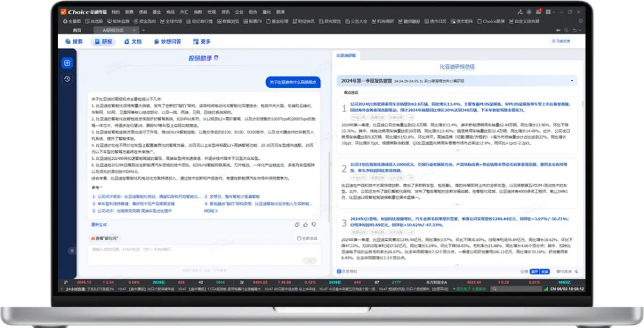Open the 更多 menu in the navigation bar
This screenshot has height=328, width=644.
[x=202, y=42]
